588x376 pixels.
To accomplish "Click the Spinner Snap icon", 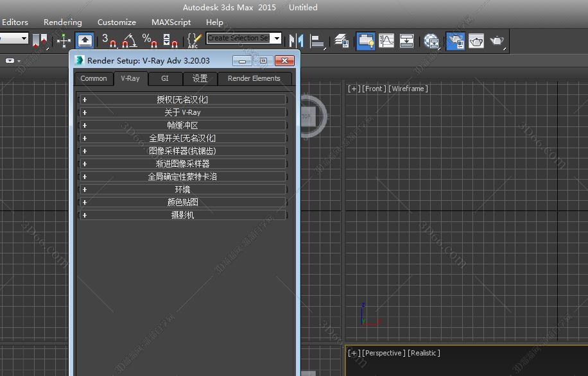I will click(x=170, y=40).
